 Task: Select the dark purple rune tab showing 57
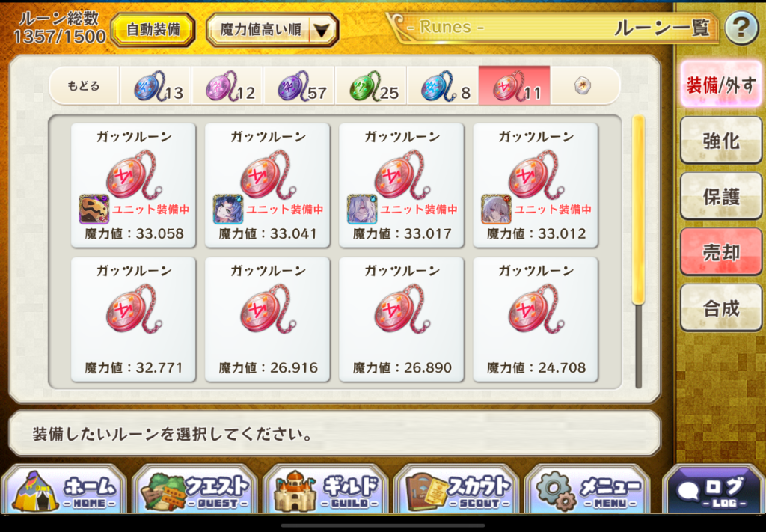[x=299, y=86]
